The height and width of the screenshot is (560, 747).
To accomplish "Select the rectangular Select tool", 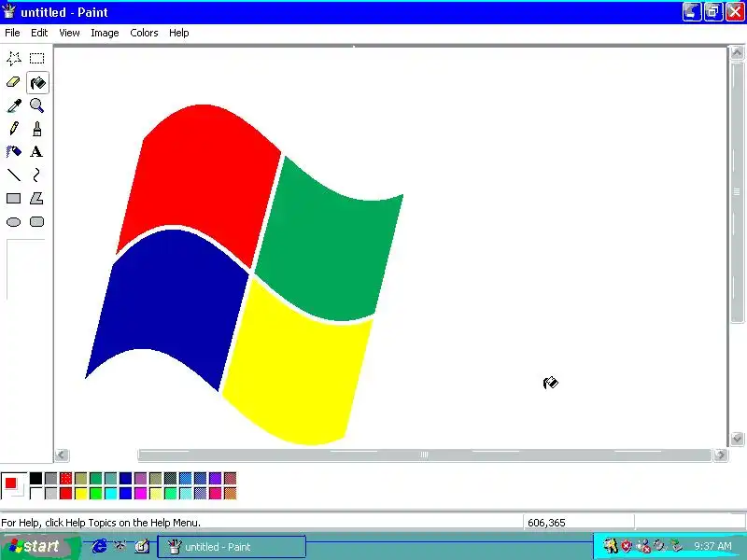I will (x=36, y=59).
